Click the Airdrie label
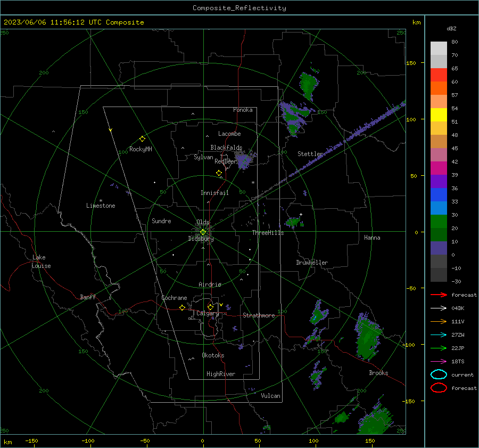The width and height of the screenshot is (479, 448). click(210, 284)
